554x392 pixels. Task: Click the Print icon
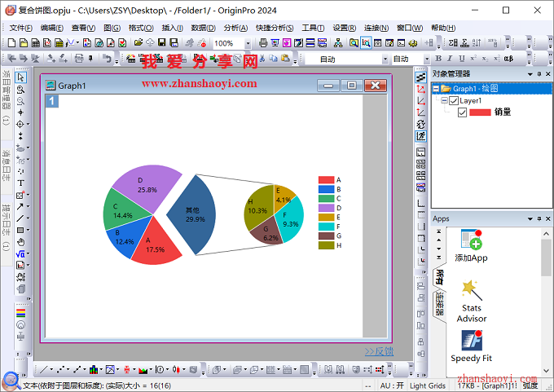pyautogui.click(x=263, y=43)
